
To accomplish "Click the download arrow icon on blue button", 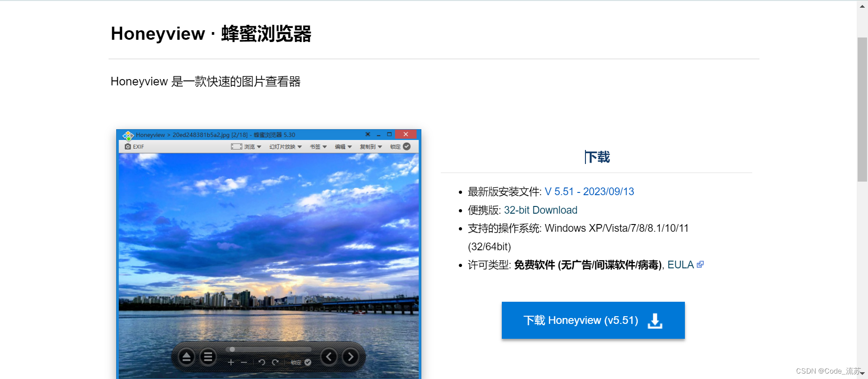I will point(655,321).
